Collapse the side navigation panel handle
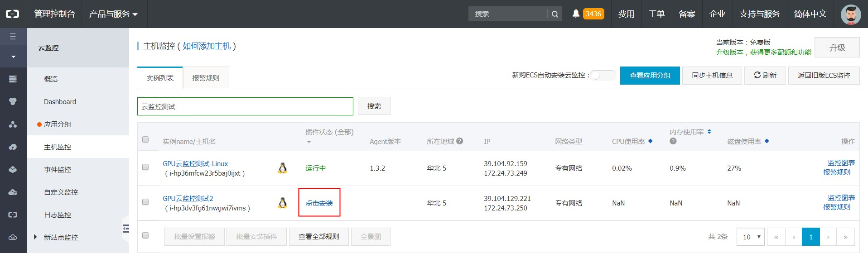 tap(126, 229)
